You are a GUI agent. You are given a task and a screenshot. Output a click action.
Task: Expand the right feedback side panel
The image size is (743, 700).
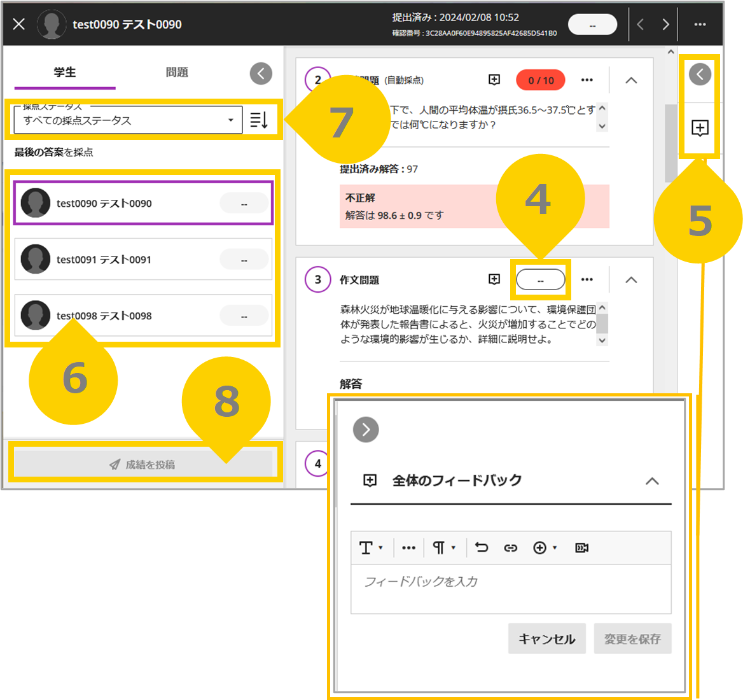(700, 74)
